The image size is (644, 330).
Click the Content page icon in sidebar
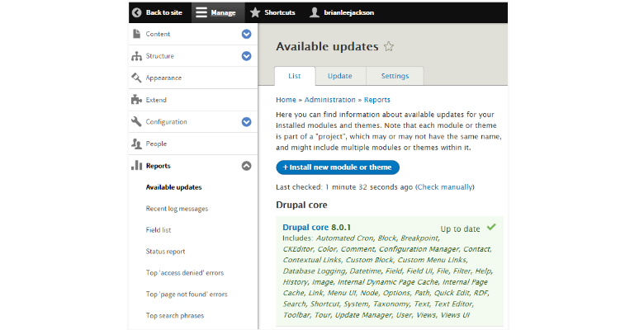coord(136,34)
